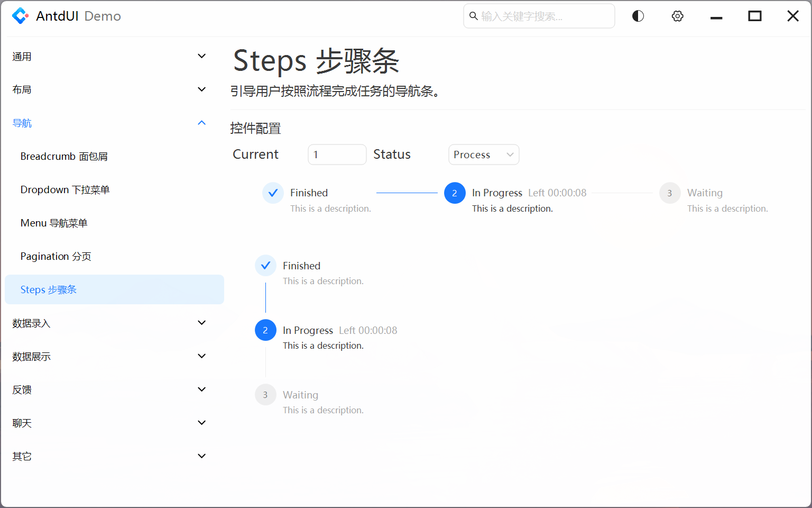This screenshot has height=508, width=812.
Task: Select Pagination 分页 in the sidebar
Action: tap(56, 256)
